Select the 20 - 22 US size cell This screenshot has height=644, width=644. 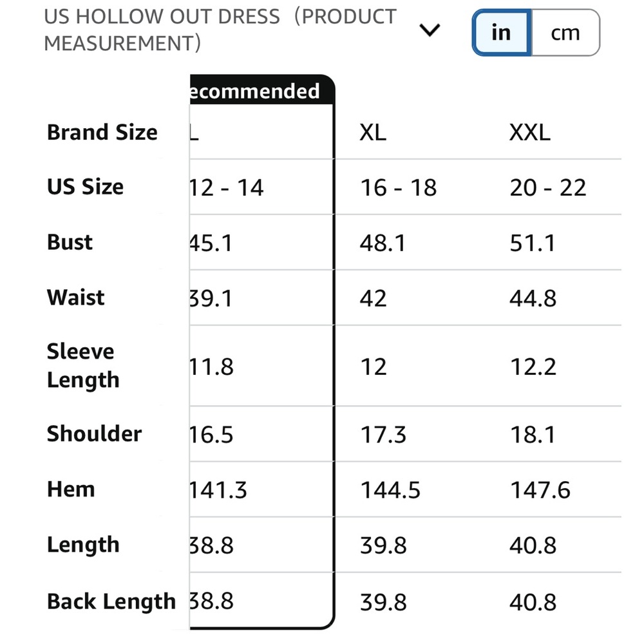[x=548, y=187]
